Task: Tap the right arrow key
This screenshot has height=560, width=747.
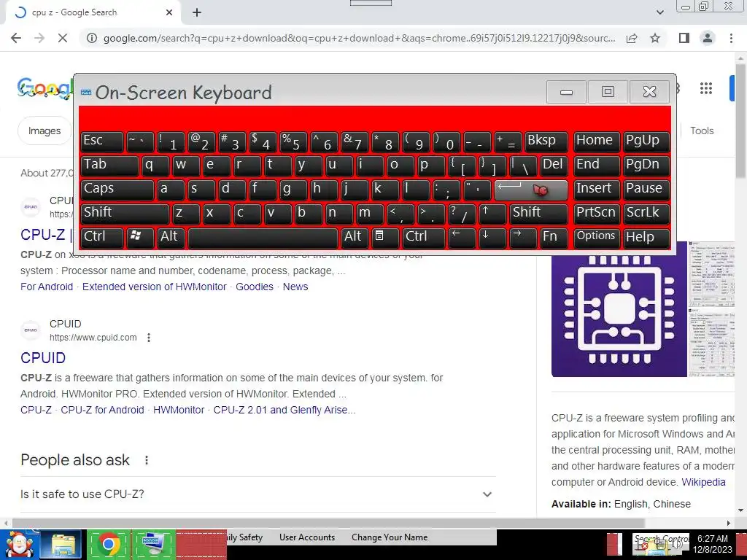Action: coord(523,238)
